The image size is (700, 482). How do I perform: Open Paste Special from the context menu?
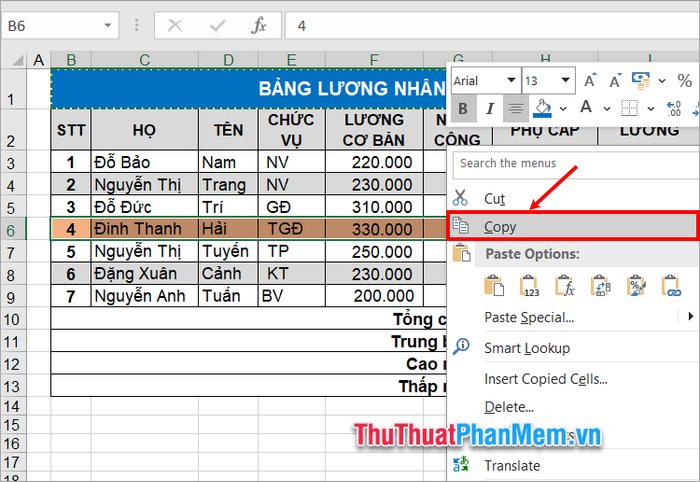529,318
